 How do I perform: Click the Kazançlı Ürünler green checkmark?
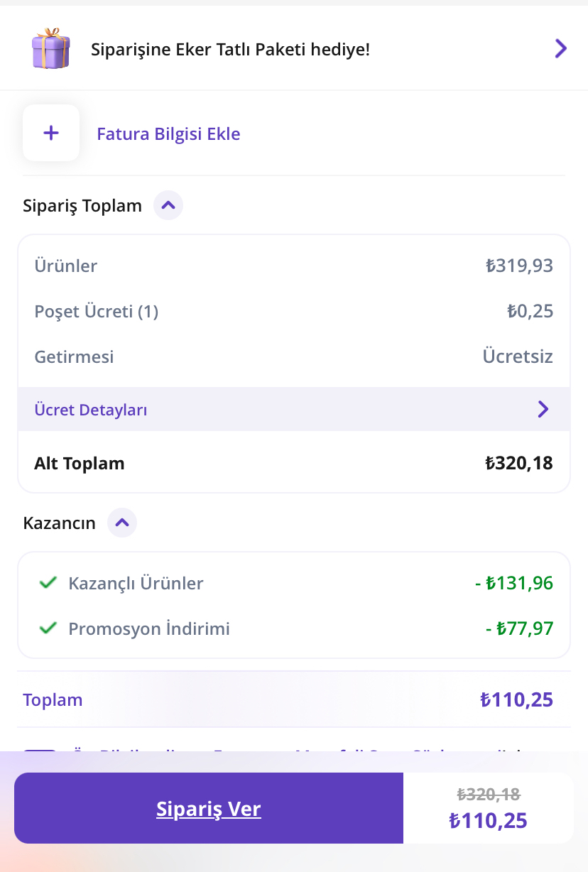pyautogui.click(x=48, y=583)
